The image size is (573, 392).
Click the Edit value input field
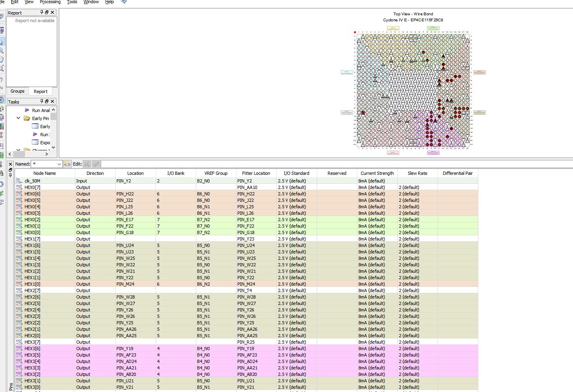click(337, 164)
